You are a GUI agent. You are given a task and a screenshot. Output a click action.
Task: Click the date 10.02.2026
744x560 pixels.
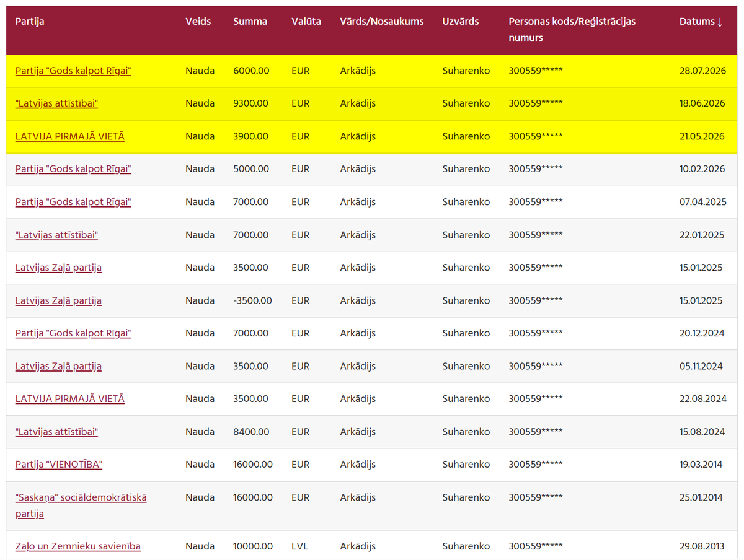(x=702, y=169)
